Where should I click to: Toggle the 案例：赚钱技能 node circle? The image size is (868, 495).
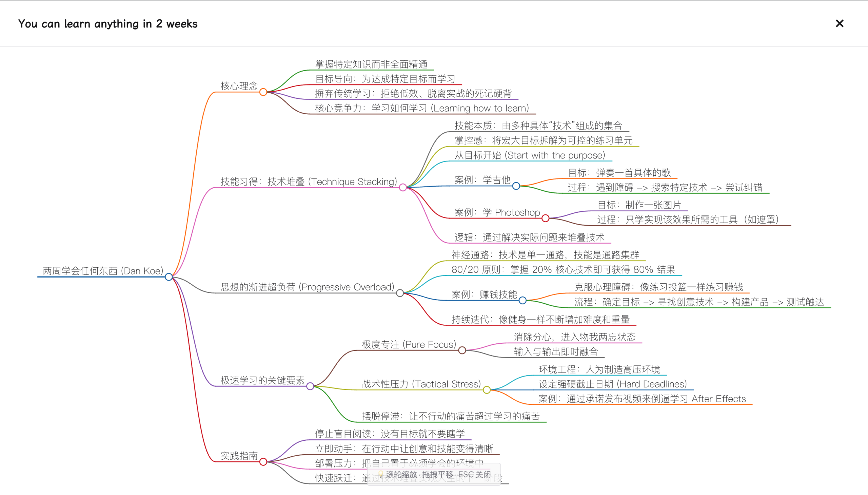[522, 301]
